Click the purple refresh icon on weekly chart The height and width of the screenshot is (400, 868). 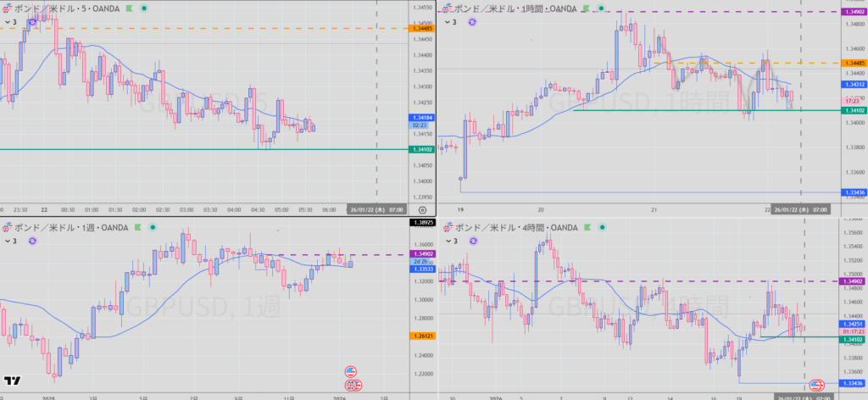32,241
